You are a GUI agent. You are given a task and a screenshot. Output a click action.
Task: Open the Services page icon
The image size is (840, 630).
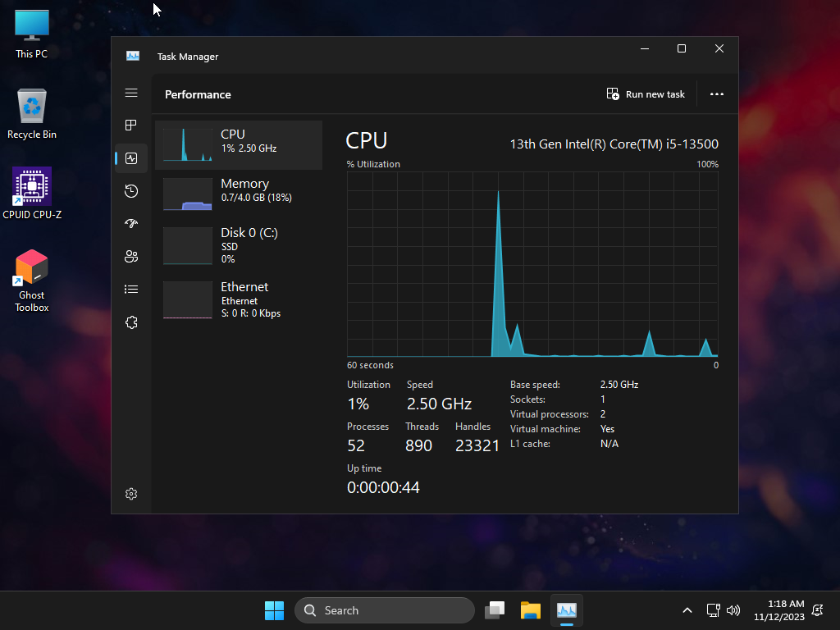pyautogui.click(x=131, y=322)
